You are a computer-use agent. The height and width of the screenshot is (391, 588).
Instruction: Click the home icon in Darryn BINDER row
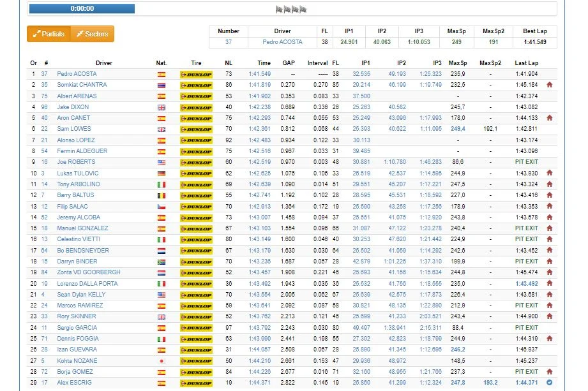[x=550, y=261]
